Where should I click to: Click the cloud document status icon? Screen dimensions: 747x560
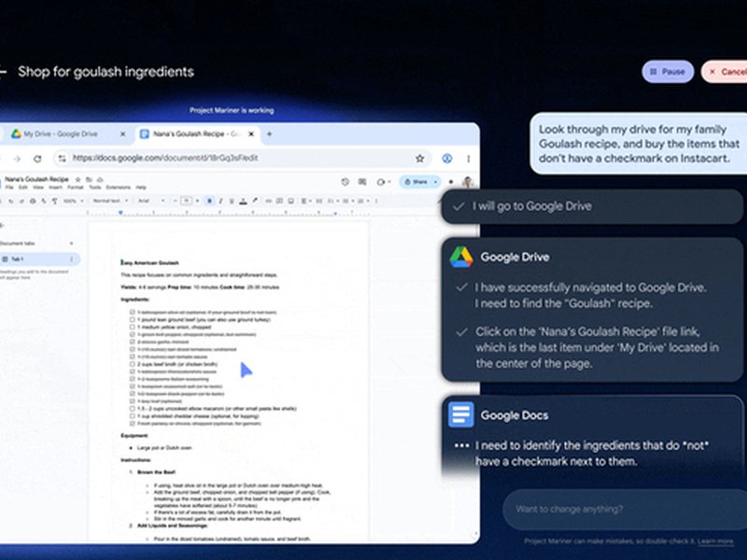point(100,179)
